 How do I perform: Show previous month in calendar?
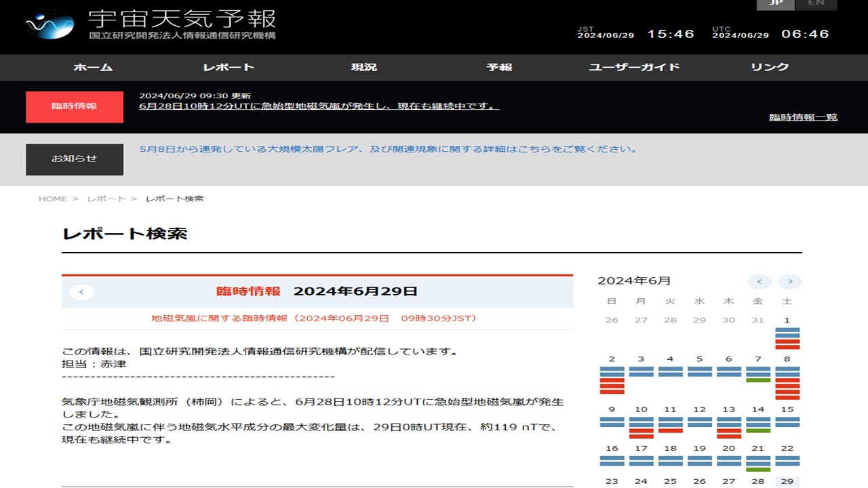tap(759, 281)
